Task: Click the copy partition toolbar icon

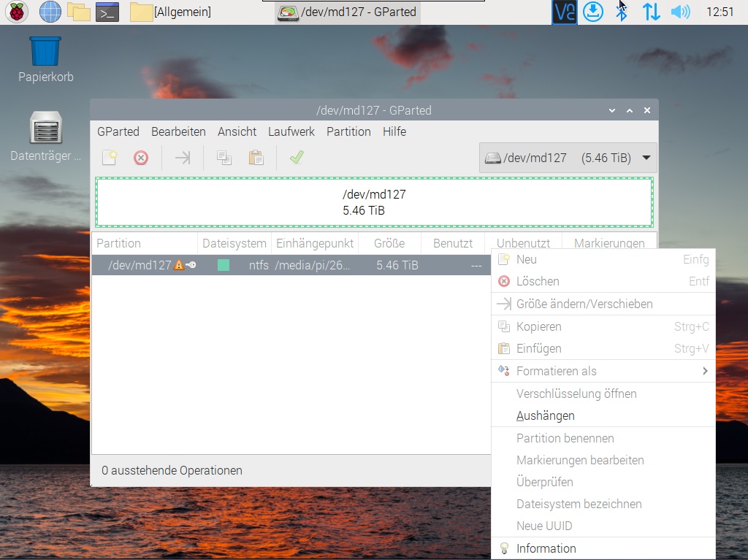Action: click(x=224, y=158)
